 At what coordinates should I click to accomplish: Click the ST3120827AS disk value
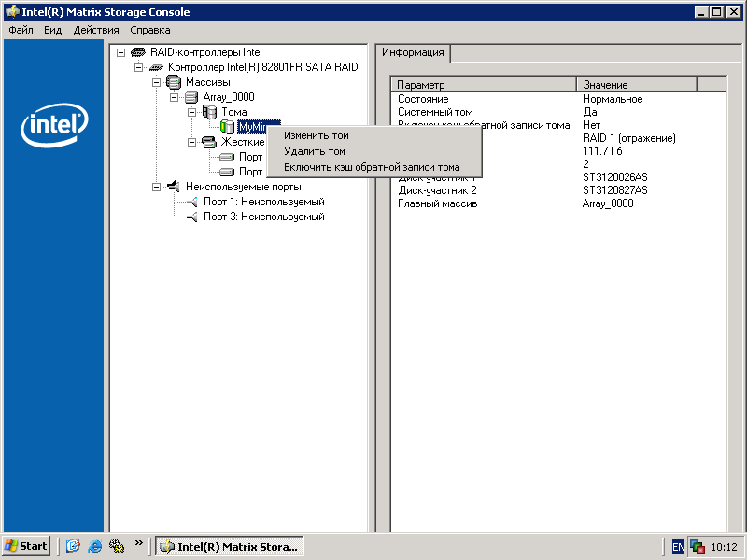coord(615,190)
